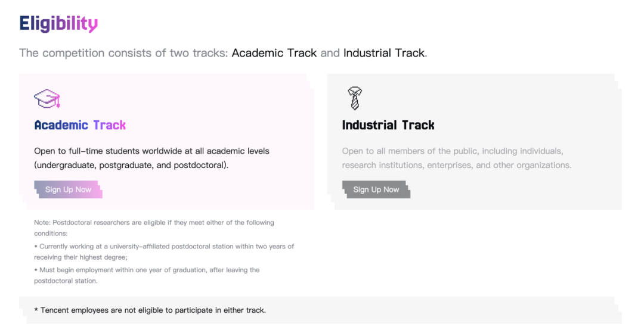Click the "undergraduate, postgraduate, and postdoctoral" line
Viewport: 644px width, 336px height.
click(x=131, y=165)
